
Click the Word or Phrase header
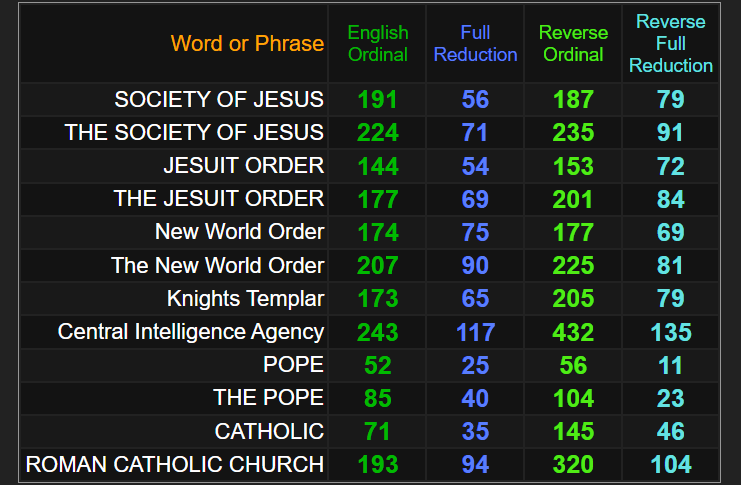point(247,44)
